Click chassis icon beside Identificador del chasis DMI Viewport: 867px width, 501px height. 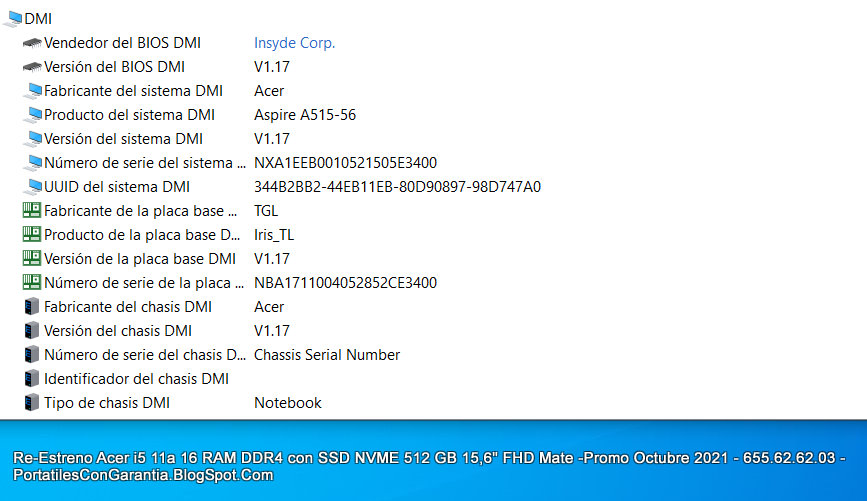[32, 379]
